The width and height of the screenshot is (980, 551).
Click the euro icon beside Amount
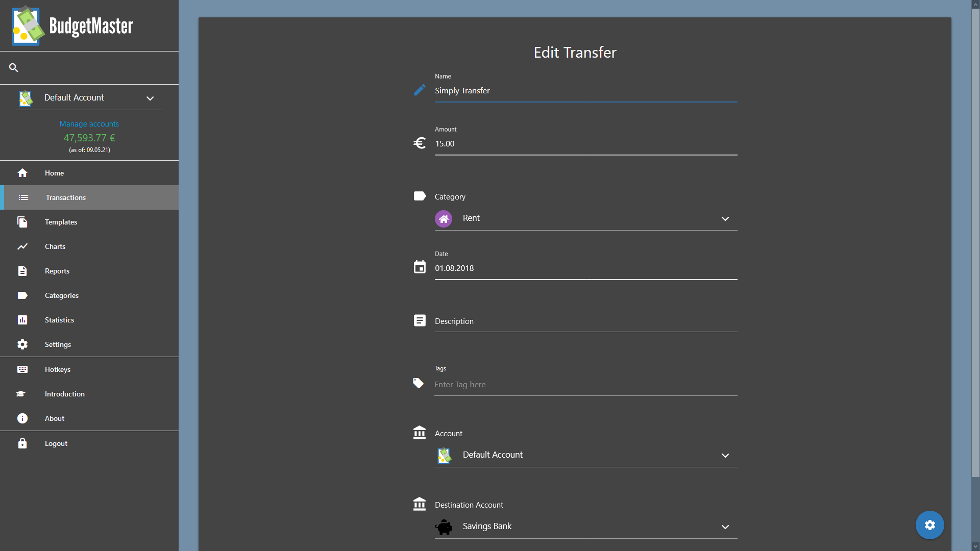click(x=420, y=143)
